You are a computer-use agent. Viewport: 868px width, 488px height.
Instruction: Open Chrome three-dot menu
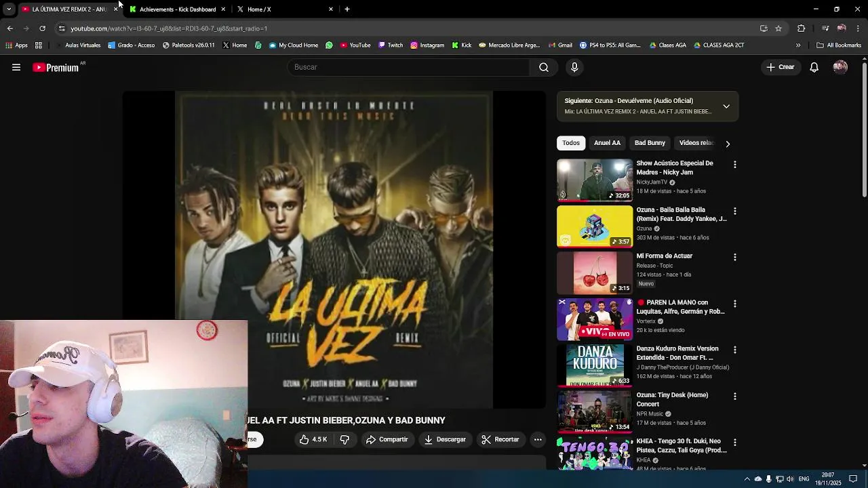point(859,28)
